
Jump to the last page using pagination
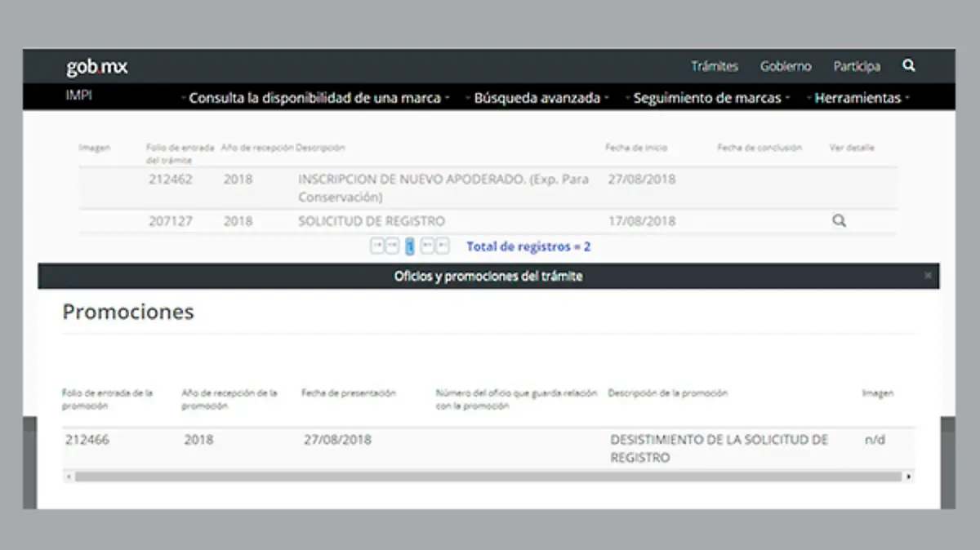[443, 245]
